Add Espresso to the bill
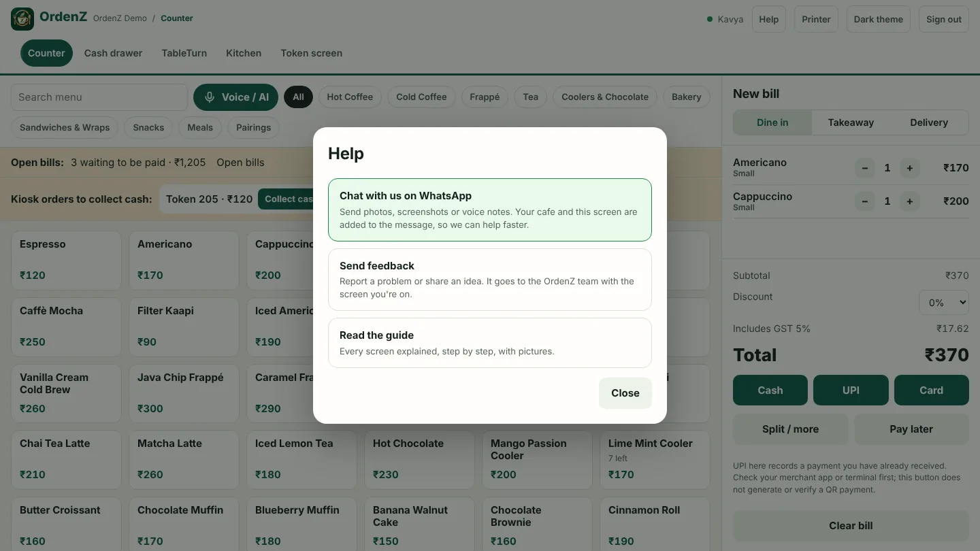Image resolution: width=980 pixels, height=551 pixels. 66,260
